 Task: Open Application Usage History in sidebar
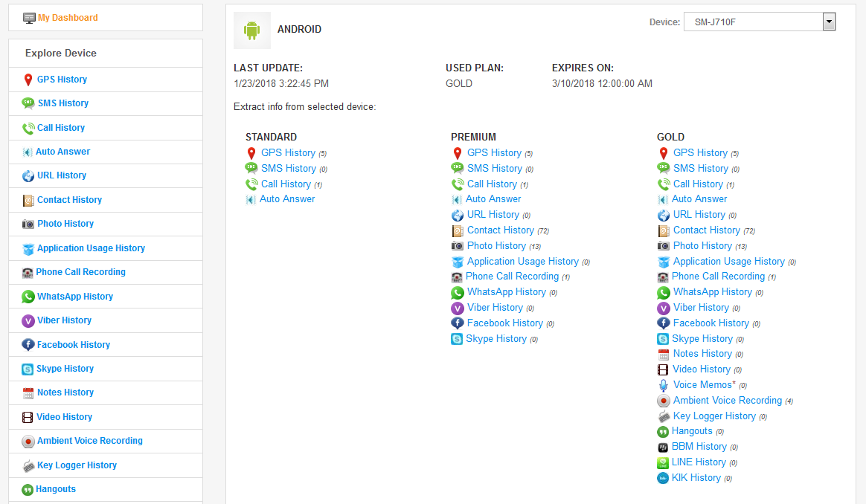[91, 248]
